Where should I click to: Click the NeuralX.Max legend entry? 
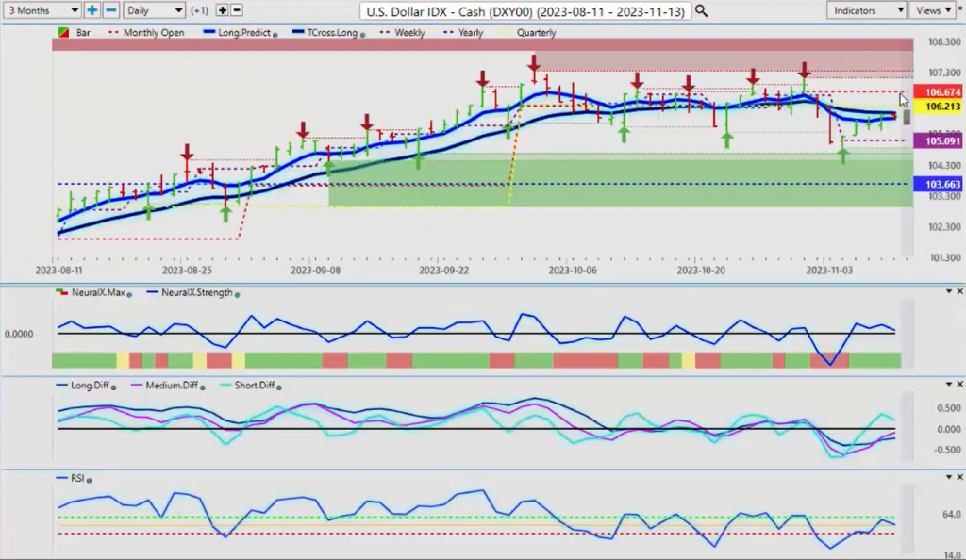click(91, 293)
